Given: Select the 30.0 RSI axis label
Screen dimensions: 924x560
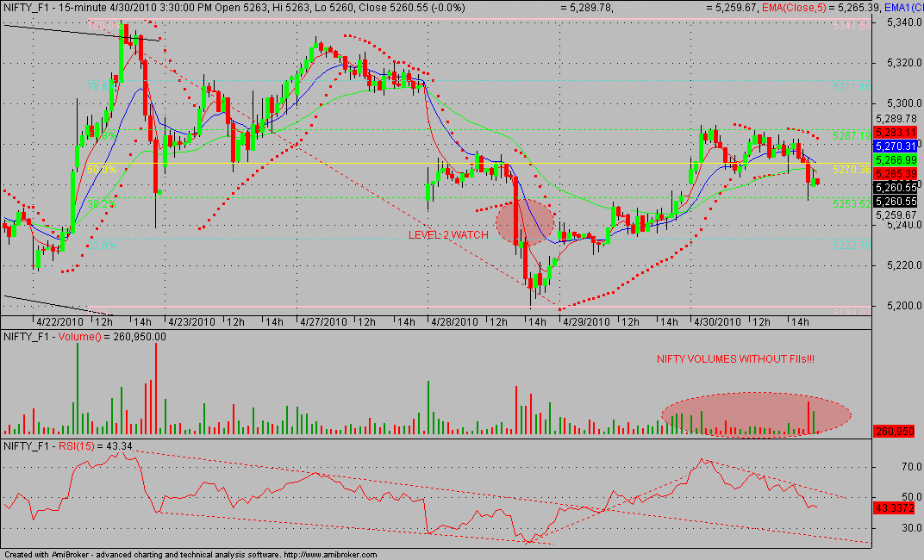Looking at the screenshot, I should 910,528.
